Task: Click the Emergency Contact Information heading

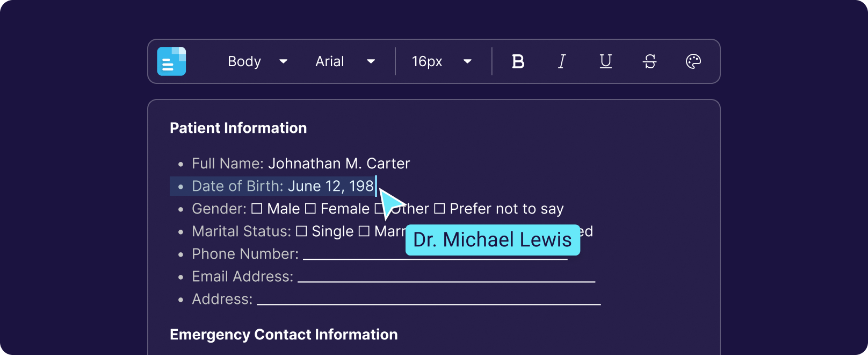Action: tap(284, 335)
